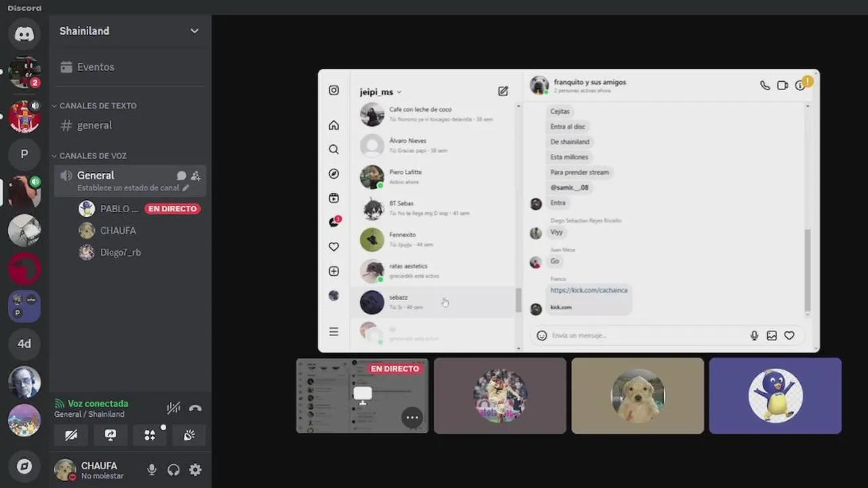Open Instagram search in stream
This screenshot has height=488, width=868.
(334, 150)
